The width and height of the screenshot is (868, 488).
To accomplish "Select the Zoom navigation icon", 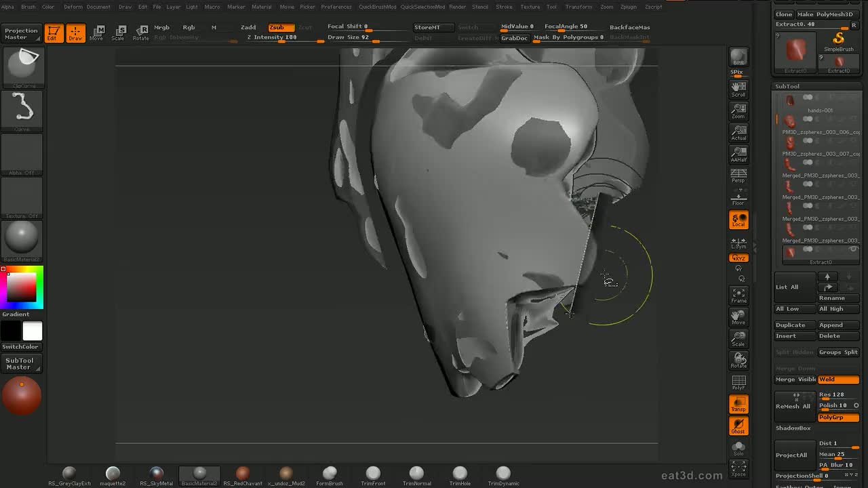I will (x=738, y=111).
